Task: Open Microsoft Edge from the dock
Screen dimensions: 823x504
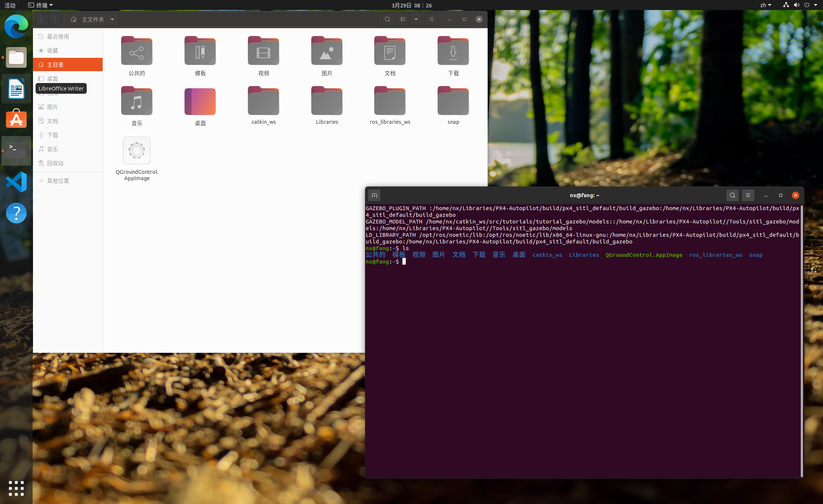Action: click(16, 26)
